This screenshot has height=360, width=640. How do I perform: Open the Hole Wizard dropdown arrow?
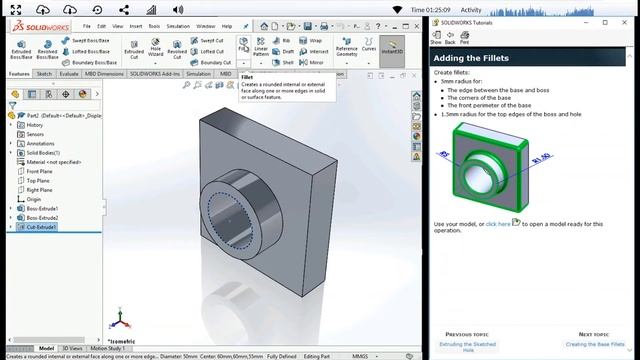click(x=156, y=63)
